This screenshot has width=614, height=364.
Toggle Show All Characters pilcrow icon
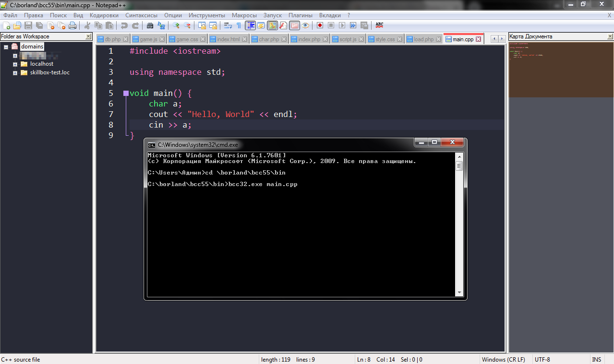pos(239,25)
